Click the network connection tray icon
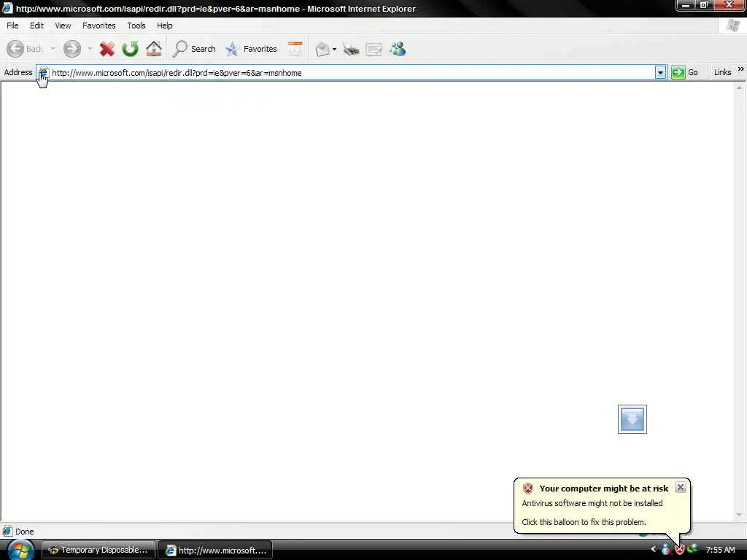The image size is (747, 560). pyautogui.click(x=693, y=549)
